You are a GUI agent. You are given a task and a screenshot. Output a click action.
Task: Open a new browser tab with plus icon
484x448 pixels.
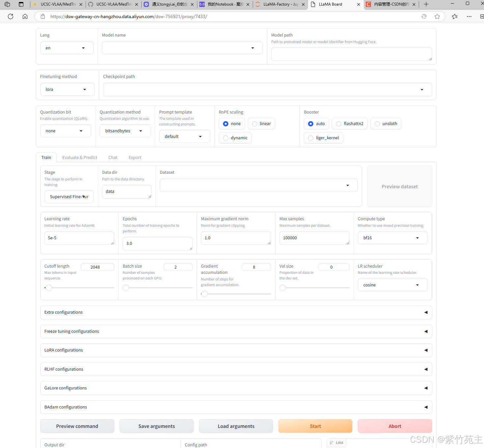(x=426, y=4)
